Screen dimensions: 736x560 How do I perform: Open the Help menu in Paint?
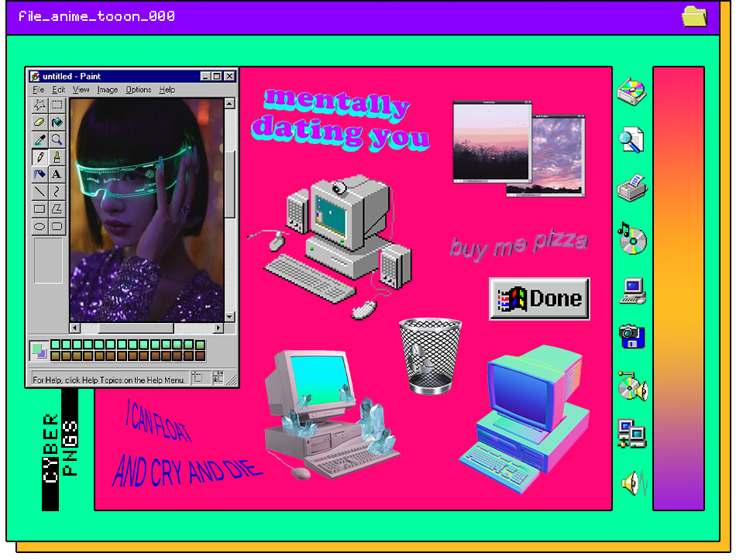pyautogui.click(x=167, y=90)
